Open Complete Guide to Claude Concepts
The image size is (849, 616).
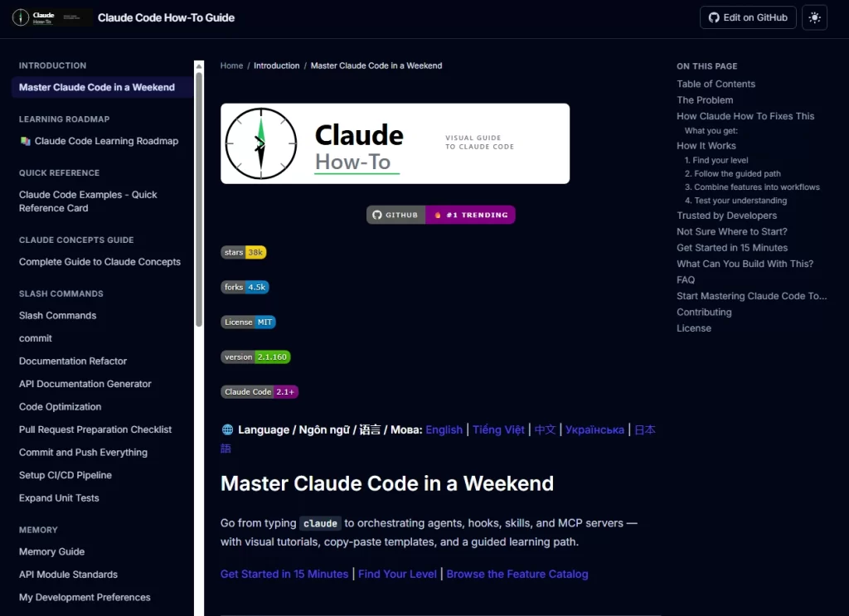(x=99, y=261)
